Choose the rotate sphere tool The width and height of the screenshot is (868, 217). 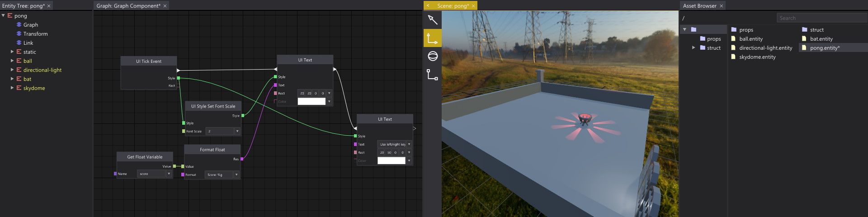[432, 56]
